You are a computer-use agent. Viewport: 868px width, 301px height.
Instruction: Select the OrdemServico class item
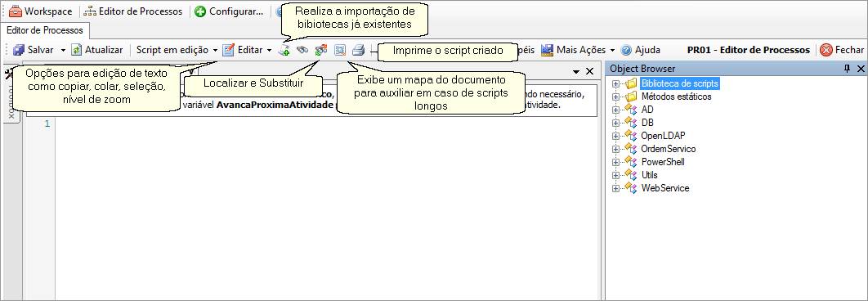(668, 149)
